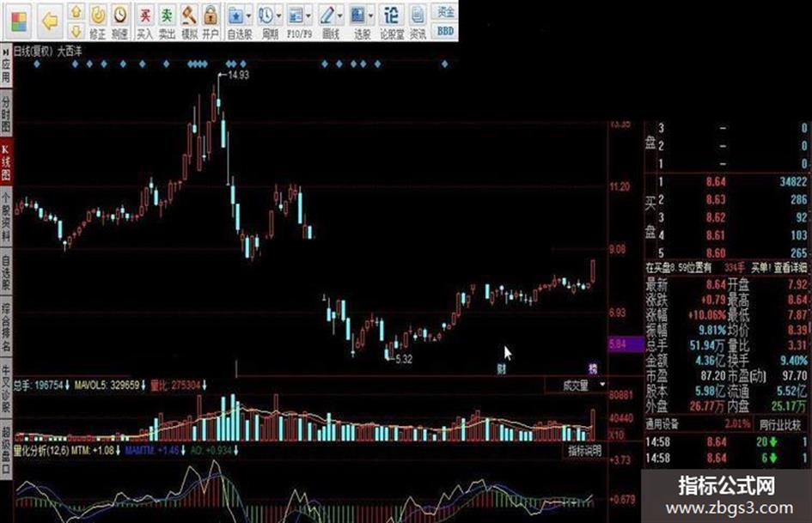812x523 pixels.
Task: Click the 买入 buy icon
Action: point(144,15)
